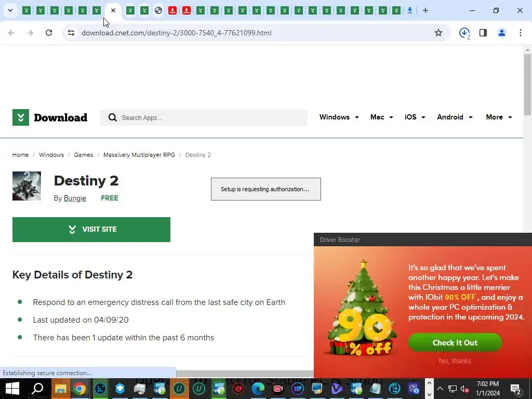This screenshot has width=532, height=399.
Task: Click the Search Apps field
Action: click(x=204, y=117)
